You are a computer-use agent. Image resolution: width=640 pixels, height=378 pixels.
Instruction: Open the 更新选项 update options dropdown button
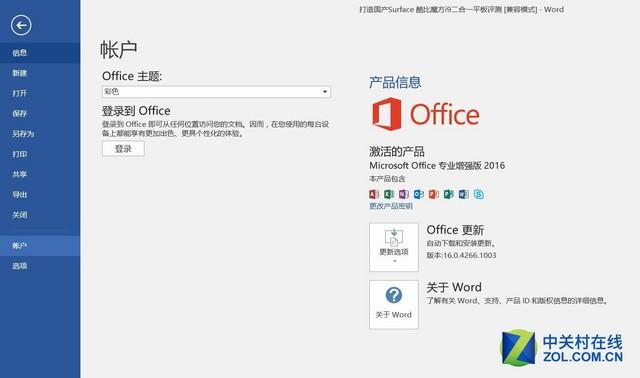tap(394, 247)
